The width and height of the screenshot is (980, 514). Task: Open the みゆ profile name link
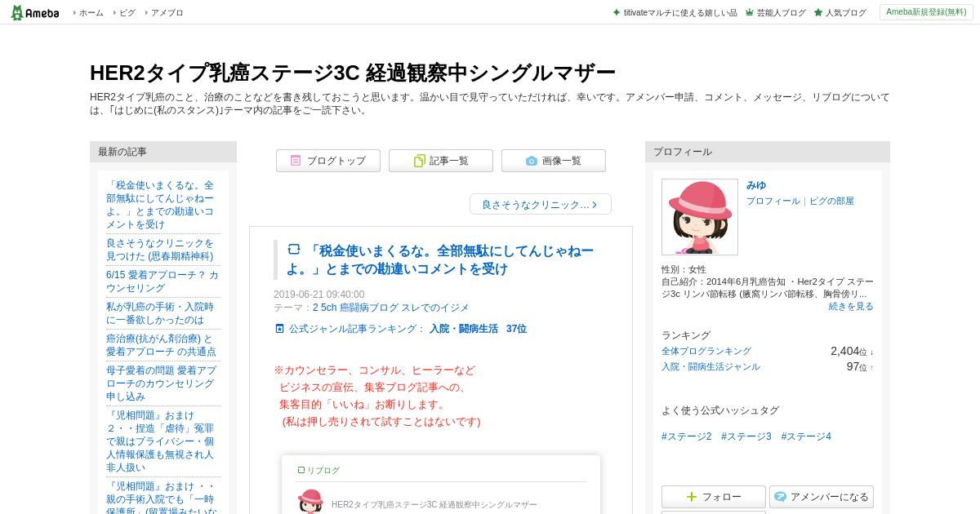(756, 185)
